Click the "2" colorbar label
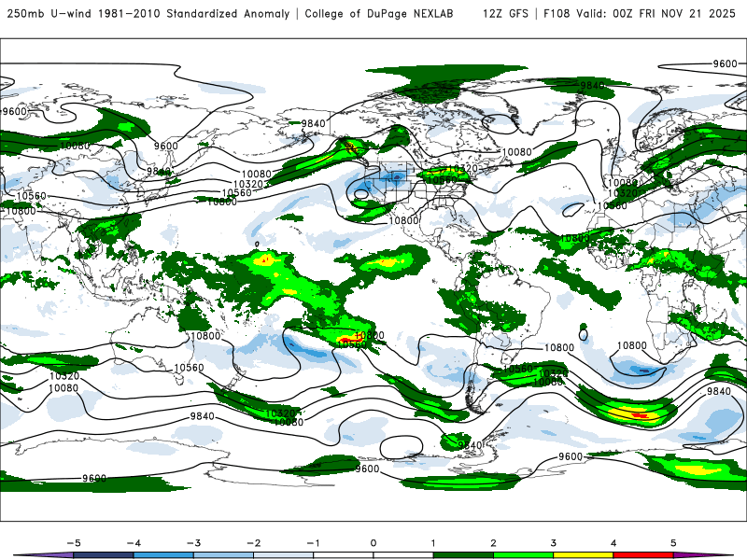The image size is (747, 560). (x=494, y=543)
